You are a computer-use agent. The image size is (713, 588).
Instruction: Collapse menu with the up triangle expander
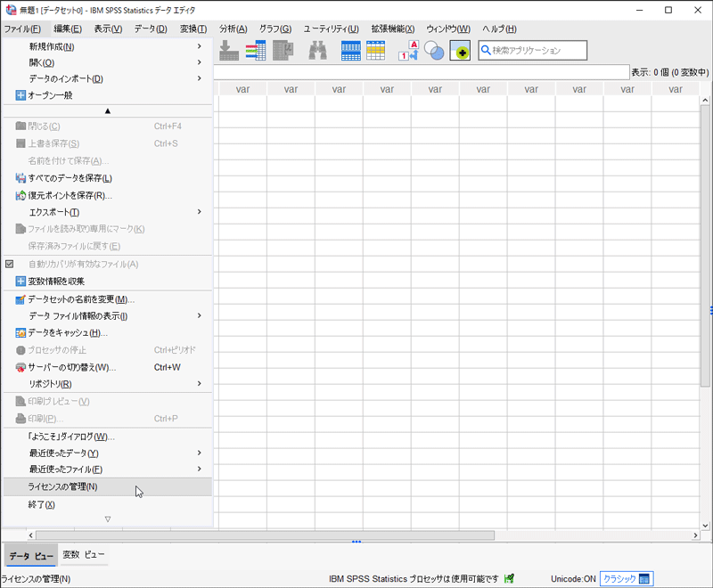(107, 111)
